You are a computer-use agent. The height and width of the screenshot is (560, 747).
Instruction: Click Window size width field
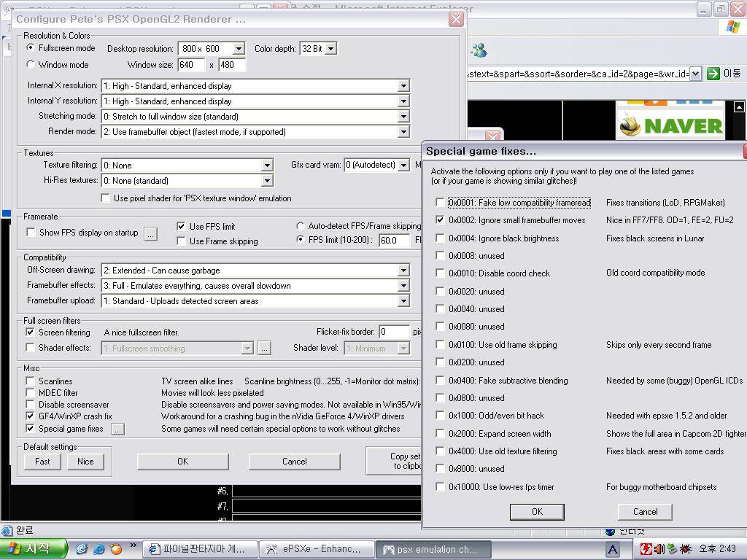pos(192,65)
